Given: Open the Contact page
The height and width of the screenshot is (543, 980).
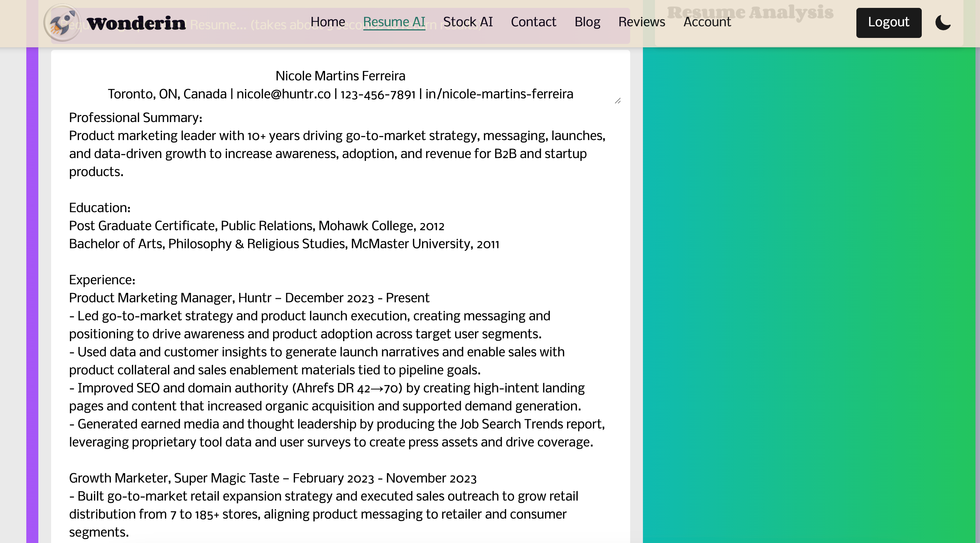Looking at the screenshot, I should coord(533,22).
